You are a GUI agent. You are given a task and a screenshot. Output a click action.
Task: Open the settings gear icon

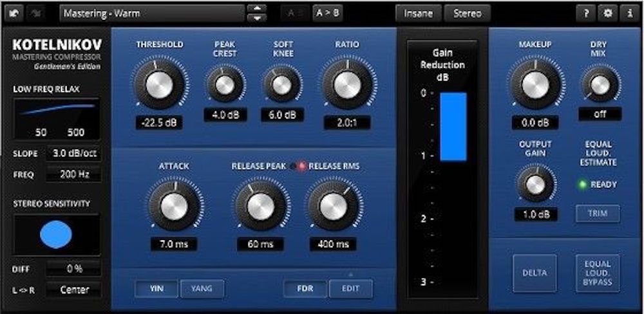607,13
